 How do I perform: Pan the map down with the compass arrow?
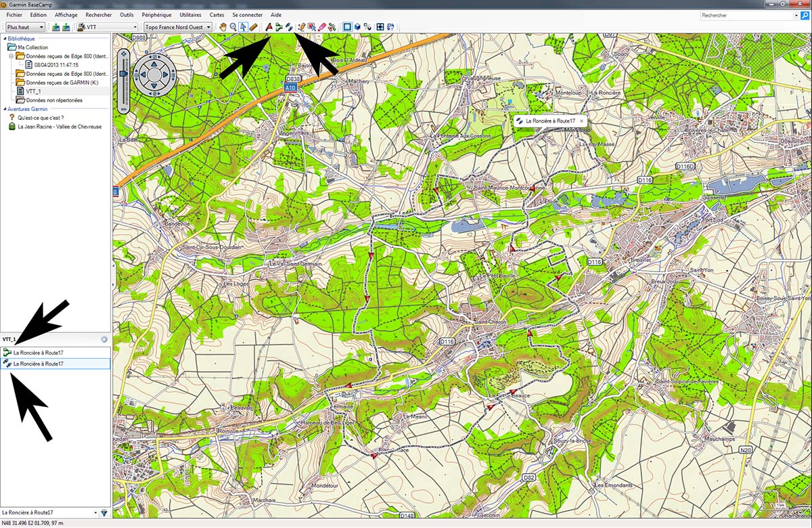pyautogui.click(x=154, y=85)
